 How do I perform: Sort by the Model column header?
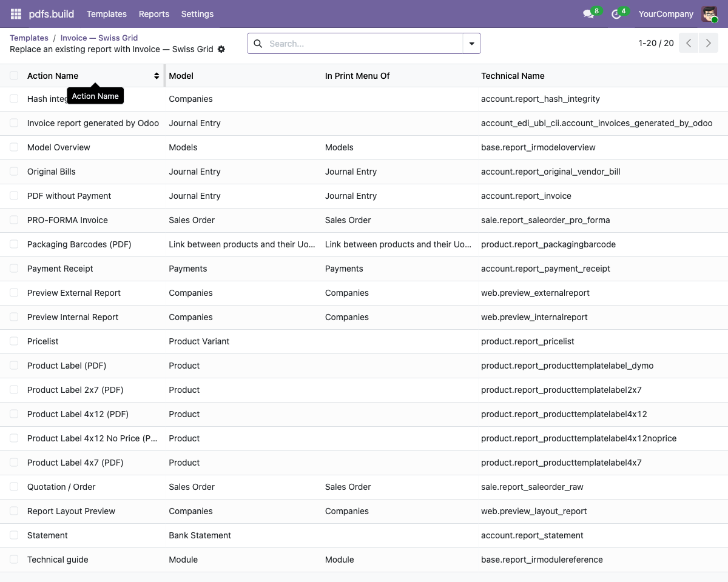(x=181, y=76)
